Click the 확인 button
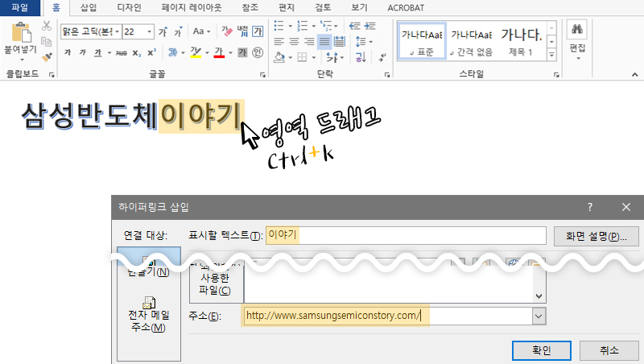The width and height of the screenshot is (644, 364). tap(541, 350)
